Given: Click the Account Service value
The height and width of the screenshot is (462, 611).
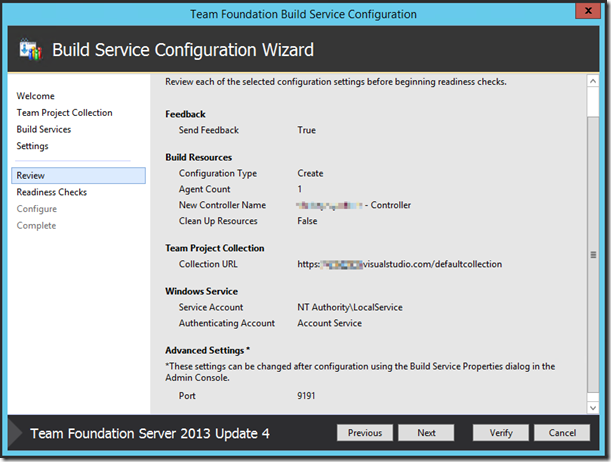Looking at the screenshot, I should click(x=329, y=323).
